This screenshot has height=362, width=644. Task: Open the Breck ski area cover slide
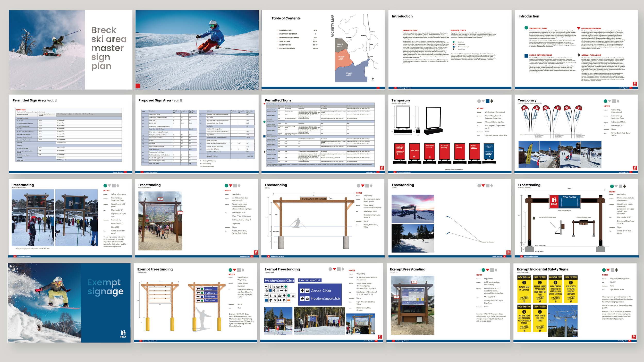point(71,50)
